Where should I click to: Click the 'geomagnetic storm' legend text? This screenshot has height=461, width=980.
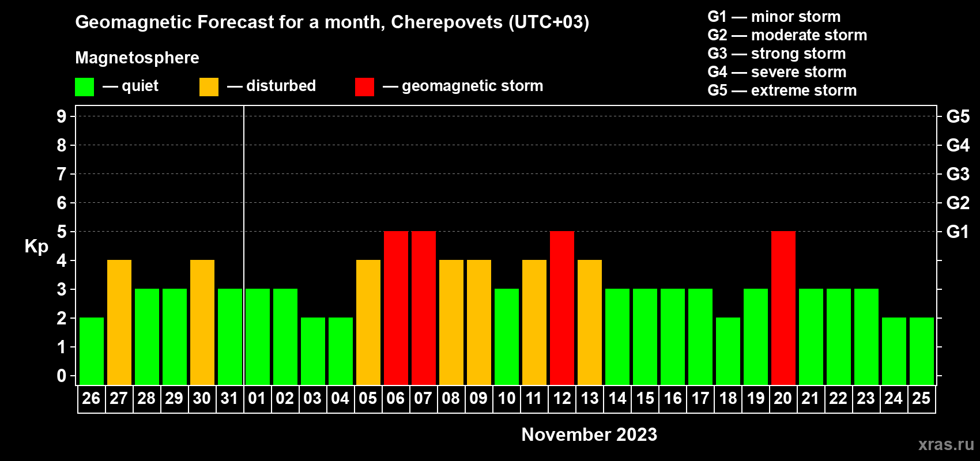(473, 86)
